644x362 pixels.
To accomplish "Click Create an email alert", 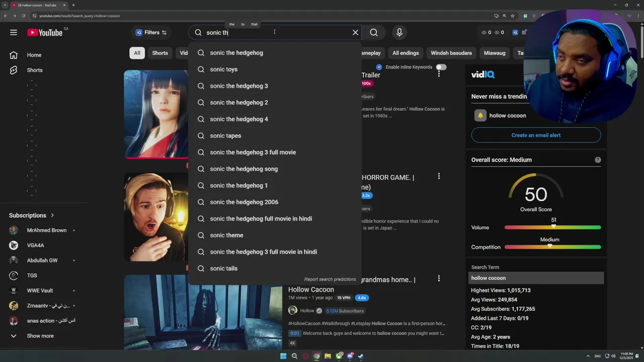I will [x=536, y=135].
